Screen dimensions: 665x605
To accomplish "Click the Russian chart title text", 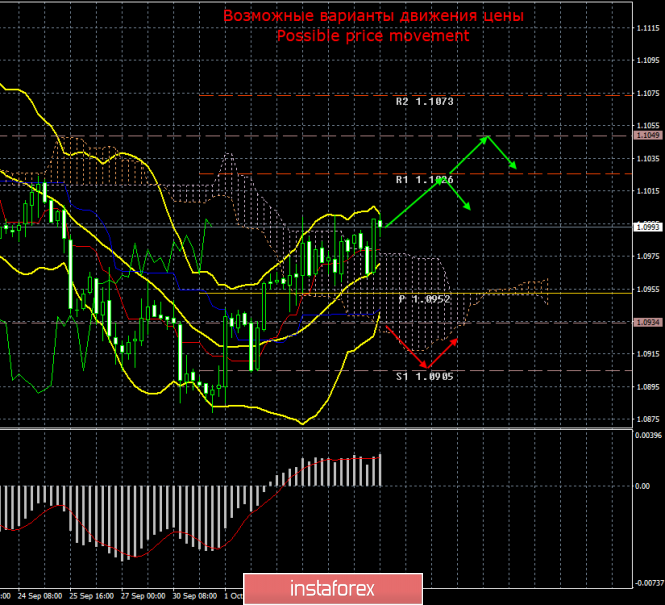I will (373, 16).
